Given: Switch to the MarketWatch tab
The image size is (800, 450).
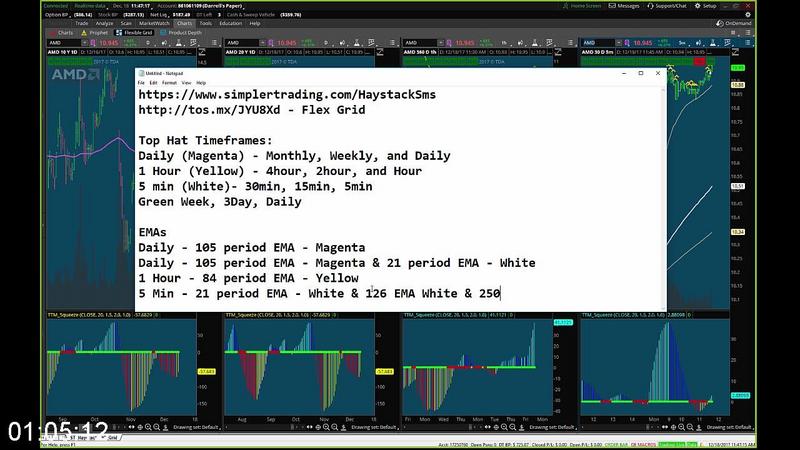Looking at the screenshot, I should pos(154,23).
